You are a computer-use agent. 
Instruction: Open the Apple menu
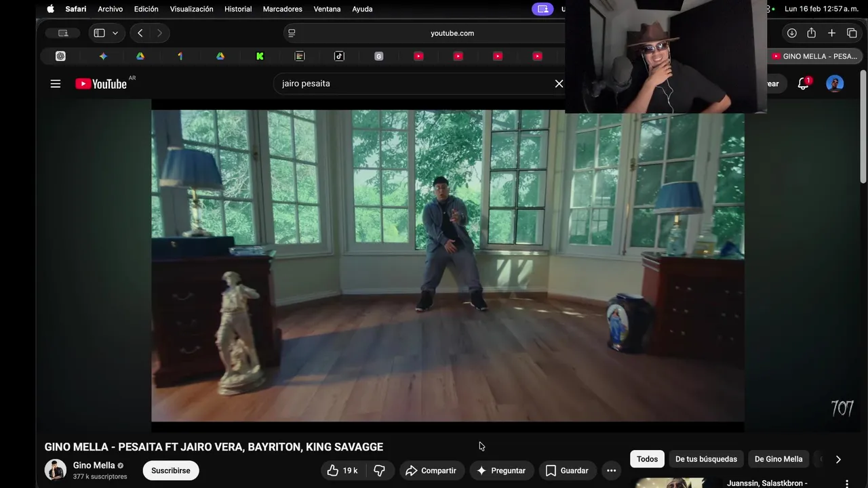tap(50, 9)
